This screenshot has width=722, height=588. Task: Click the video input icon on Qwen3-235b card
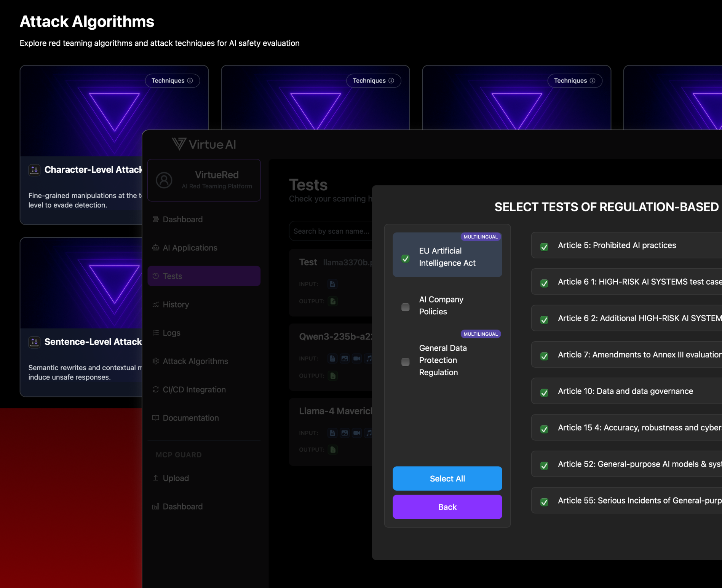point(357,359)
